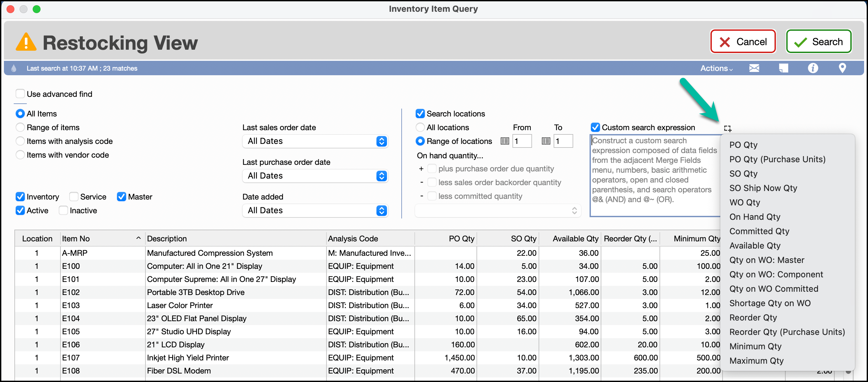868x382 pixels.
Task: Select Shortage Qty on WO menu entry
Action: [770, 303]
